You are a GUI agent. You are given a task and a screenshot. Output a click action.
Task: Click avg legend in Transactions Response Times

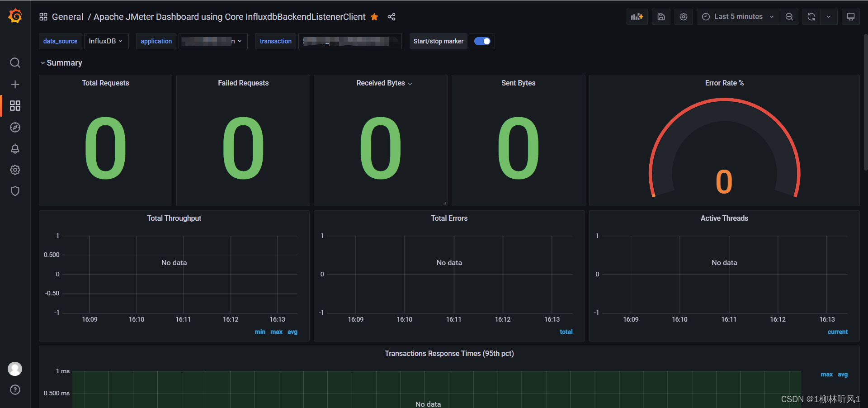point(843,375)
